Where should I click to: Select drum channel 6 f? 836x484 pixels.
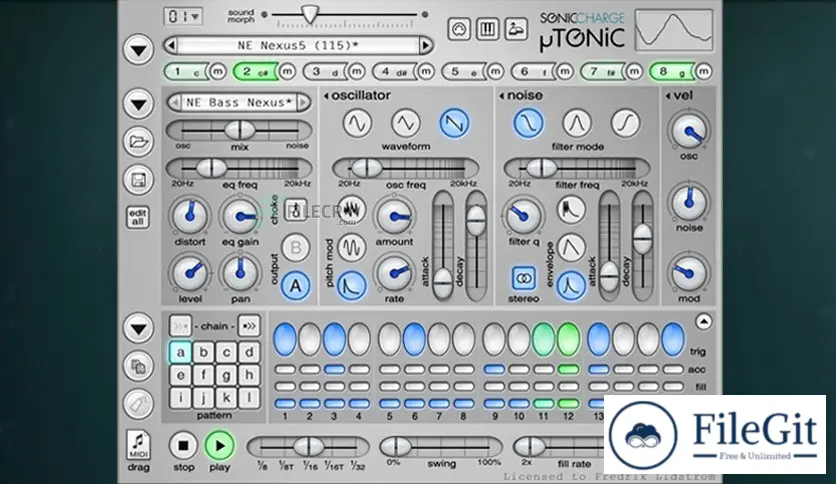point(534,71)
